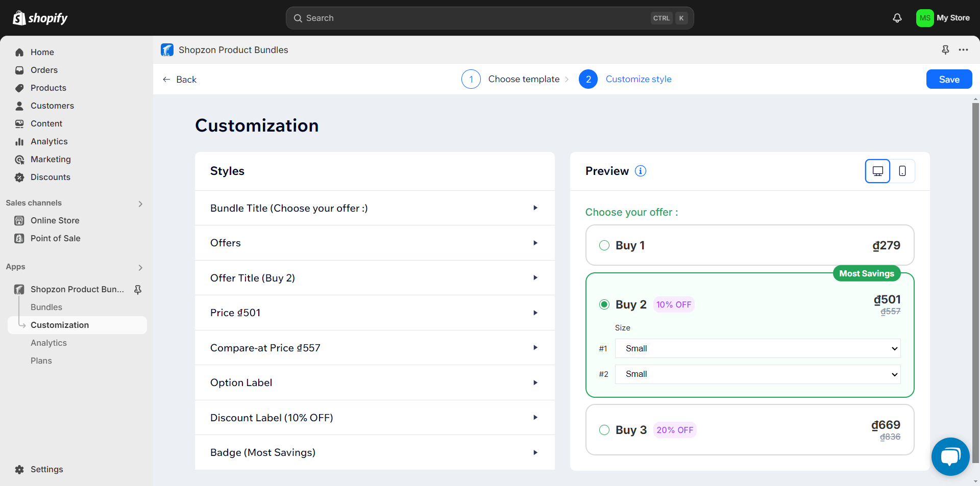
Task: Click the Back button
Action: coord(179,79)
